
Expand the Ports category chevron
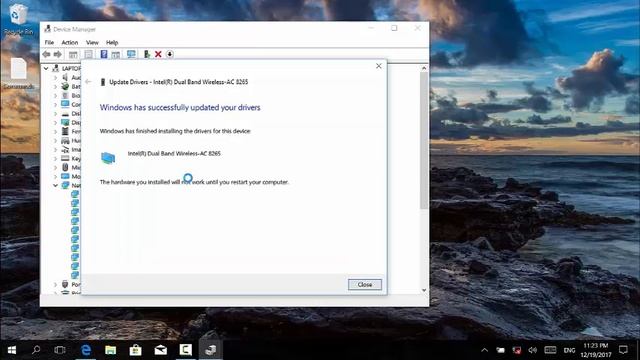click(56, 284)
